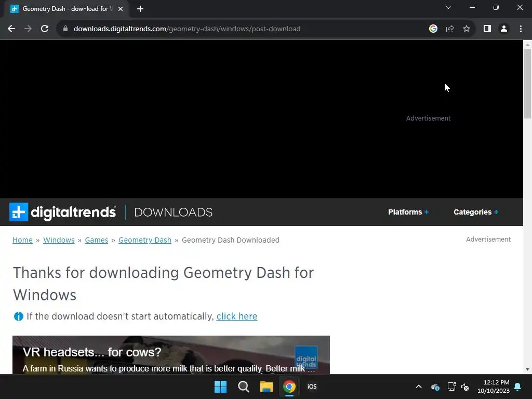Click the 'click here' download link
532x399 pixels.
pos(237,316)
